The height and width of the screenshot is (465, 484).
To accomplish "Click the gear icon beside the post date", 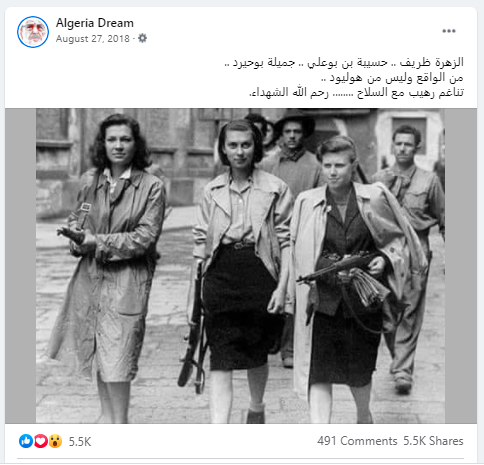I will click(142, 38).
